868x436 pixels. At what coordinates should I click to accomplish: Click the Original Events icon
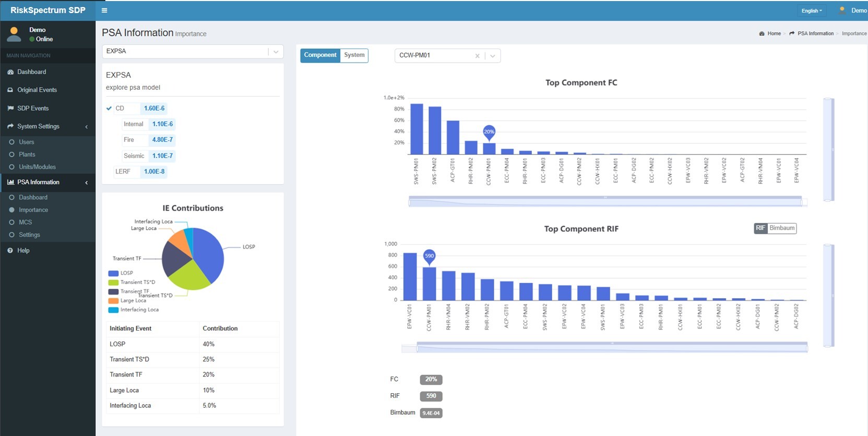10,90
